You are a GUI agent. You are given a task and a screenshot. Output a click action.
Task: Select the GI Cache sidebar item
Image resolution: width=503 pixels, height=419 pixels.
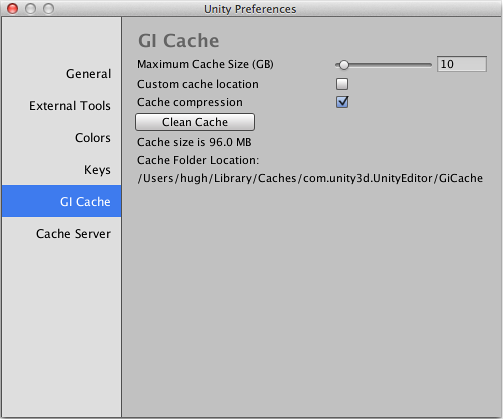point(61,201)
